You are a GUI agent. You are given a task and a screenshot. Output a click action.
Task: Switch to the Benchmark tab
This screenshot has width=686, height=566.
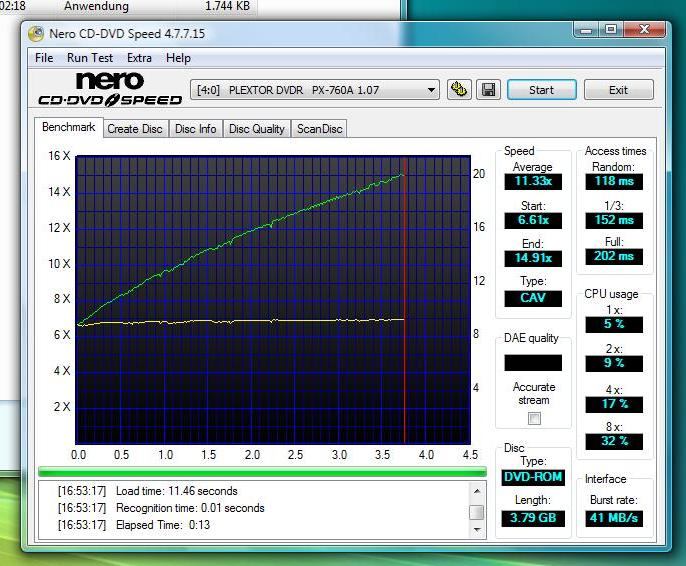coord(69,127)
